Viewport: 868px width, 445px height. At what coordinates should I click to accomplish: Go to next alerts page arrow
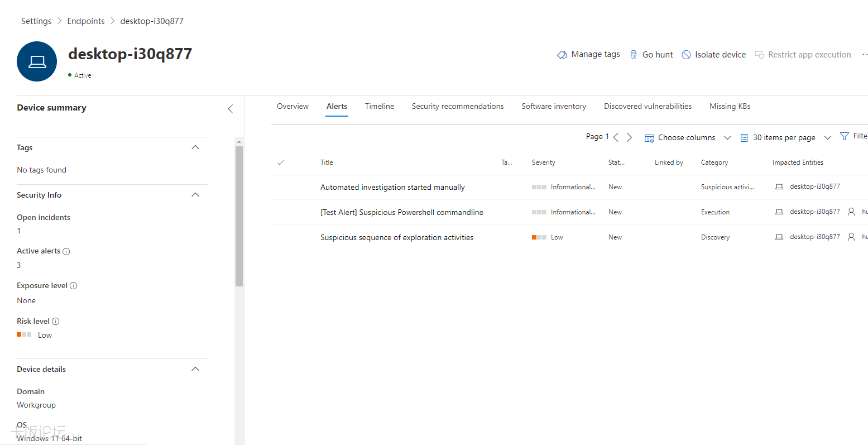click(x=629, y=137)
